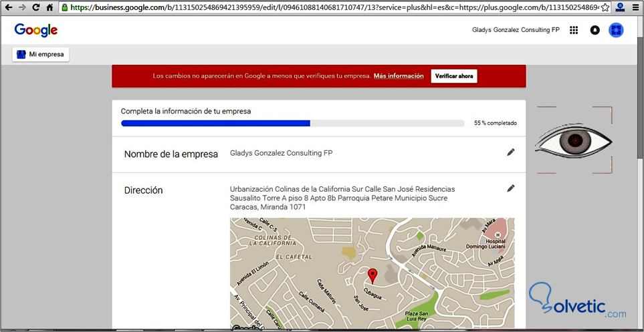Open the notifications bell icon
The image size is (644, 332).
[x=595, y=30]
